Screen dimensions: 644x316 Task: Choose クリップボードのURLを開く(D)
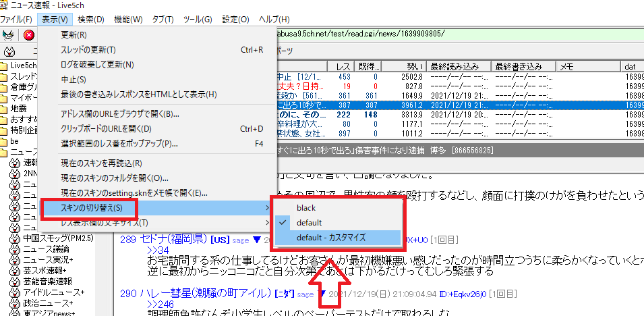coord(157,129)
